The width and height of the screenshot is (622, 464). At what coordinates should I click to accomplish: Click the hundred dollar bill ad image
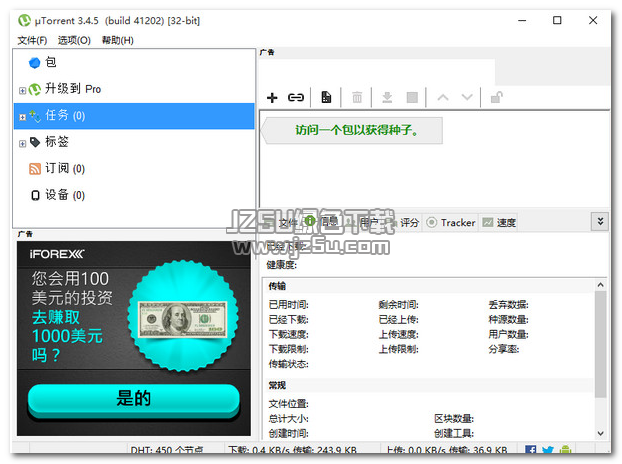pyautogui.click(x=182, y=319)
